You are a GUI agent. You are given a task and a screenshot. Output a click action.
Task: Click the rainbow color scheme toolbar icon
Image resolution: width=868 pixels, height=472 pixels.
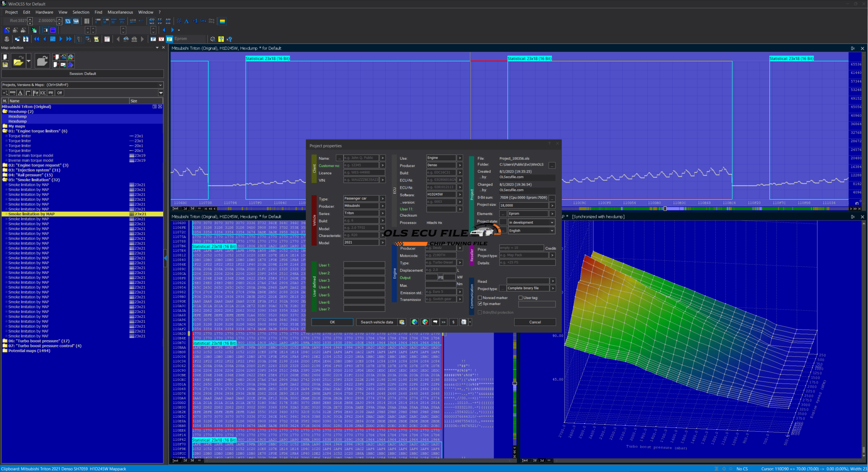pos(222,21)
